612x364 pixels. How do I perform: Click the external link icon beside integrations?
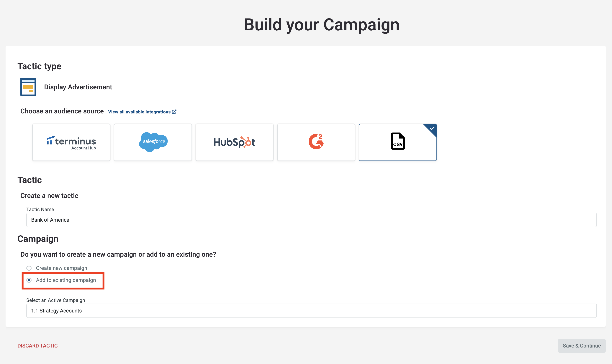[x=174, y=112]
